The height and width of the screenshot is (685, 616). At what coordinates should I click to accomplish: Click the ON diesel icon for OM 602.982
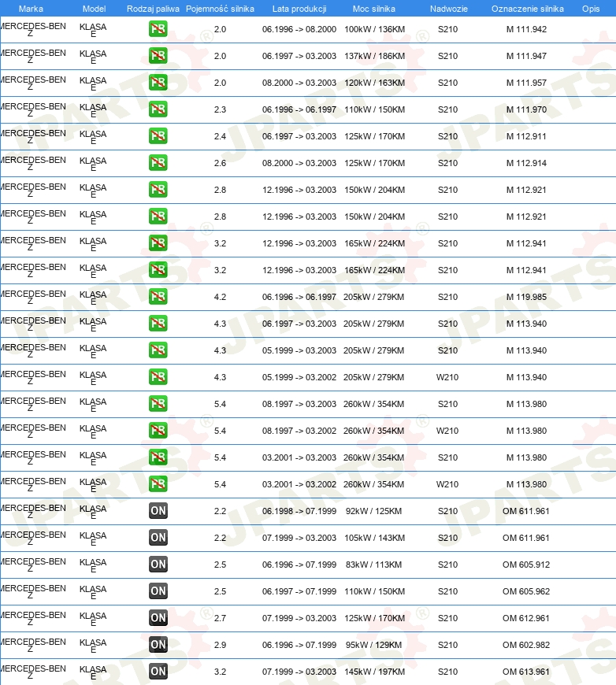pyautogui.click(x=158, y=644)
